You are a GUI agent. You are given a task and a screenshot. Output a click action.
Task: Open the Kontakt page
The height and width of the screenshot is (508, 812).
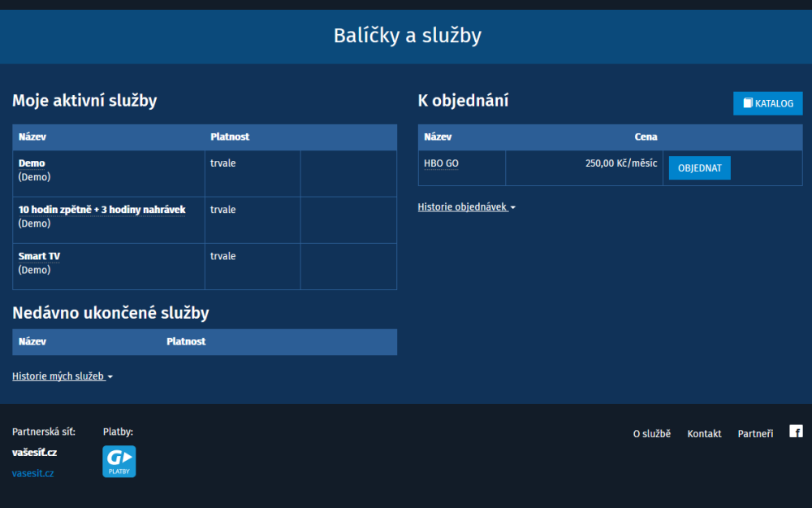(x=704, y=433)
